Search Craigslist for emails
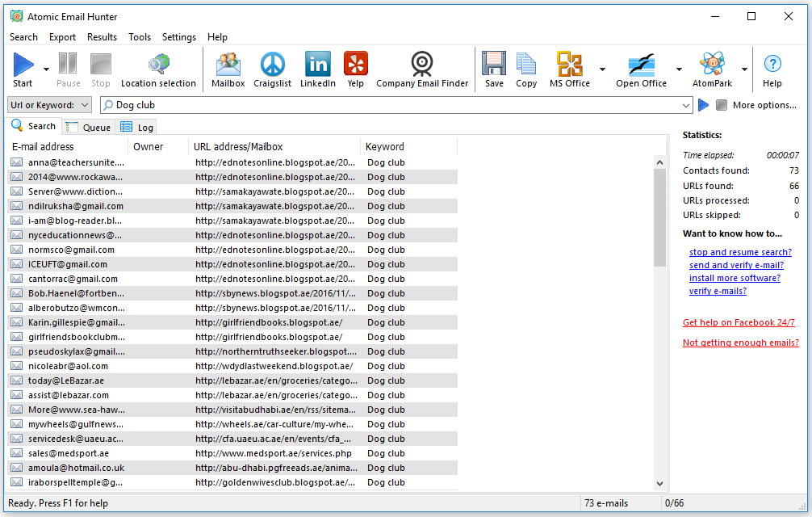The width and height of the screenshot is (812, 517). point(272,69)
